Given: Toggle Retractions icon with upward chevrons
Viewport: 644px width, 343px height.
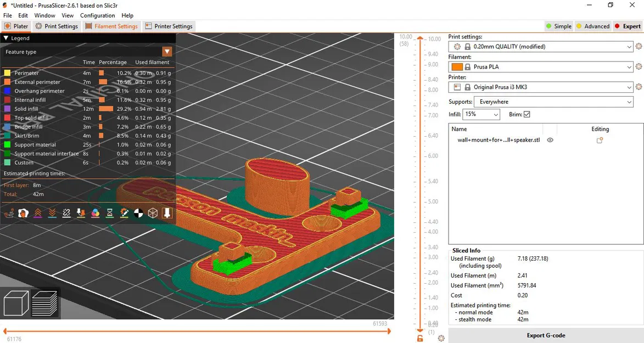Looking at the screenshot, I should tap(38, 213).
